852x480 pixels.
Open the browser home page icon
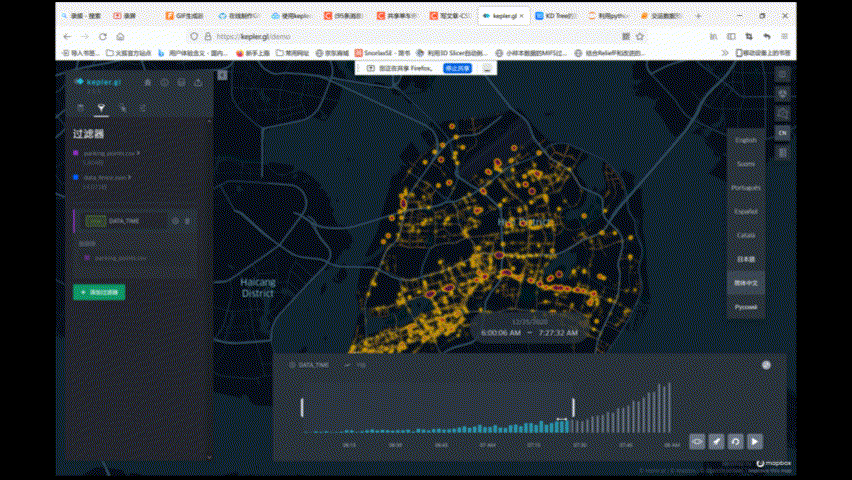click(121, 36)
